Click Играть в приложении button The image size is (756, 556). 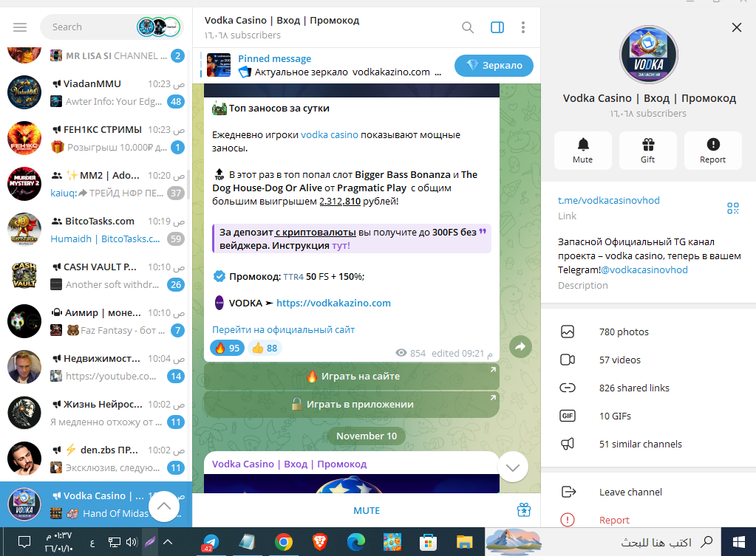point(352,404)
